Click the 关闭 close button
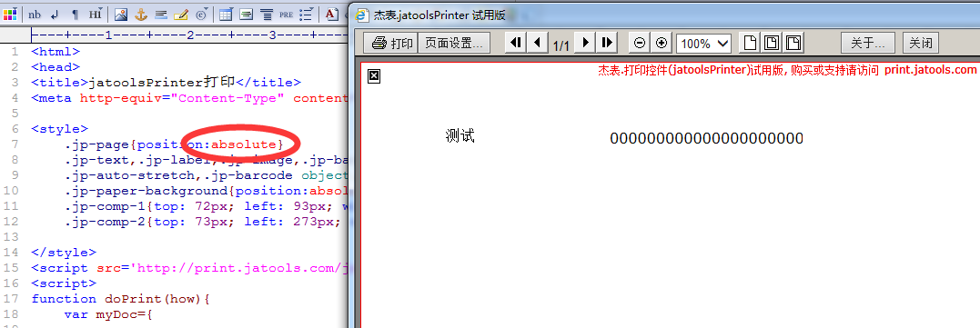 pos(921,43)
